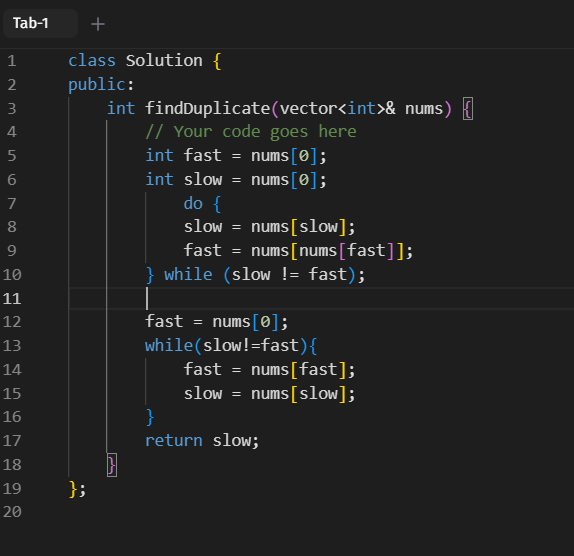Click the 'Solution' class name
Screen dimensions: 574x556
tap(164, 60)
